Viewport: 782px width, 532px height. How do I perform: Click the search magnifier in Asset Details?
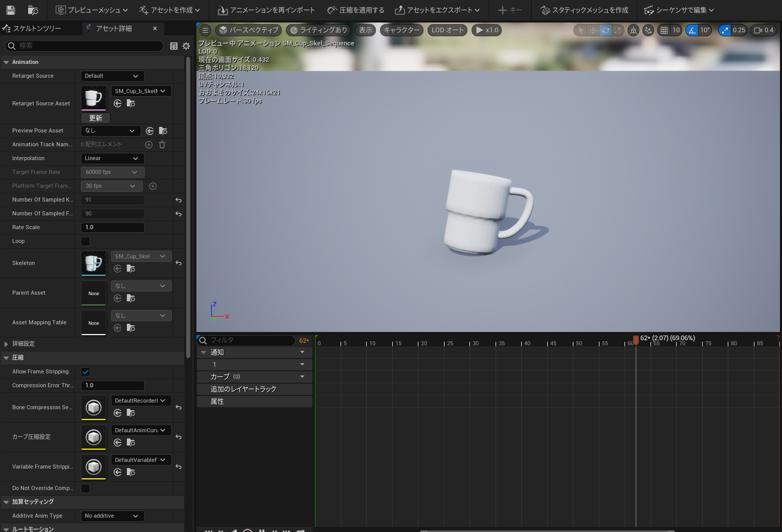11,46
